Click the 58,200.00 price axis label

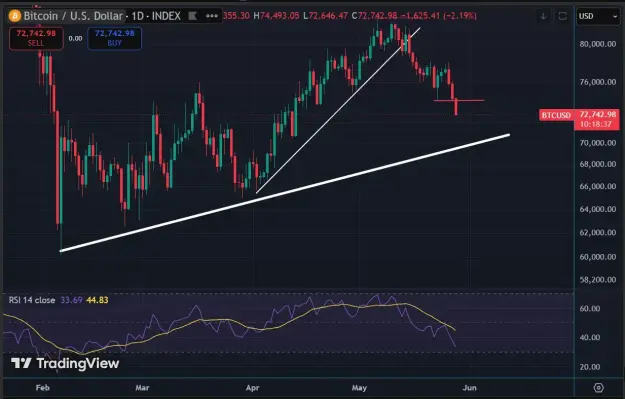[x=597, y=280]
